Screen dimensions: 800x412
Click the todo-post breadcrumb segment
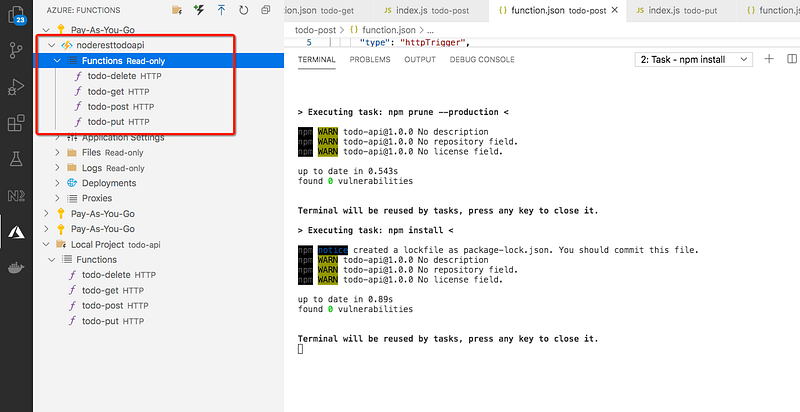tap(315, 30)
